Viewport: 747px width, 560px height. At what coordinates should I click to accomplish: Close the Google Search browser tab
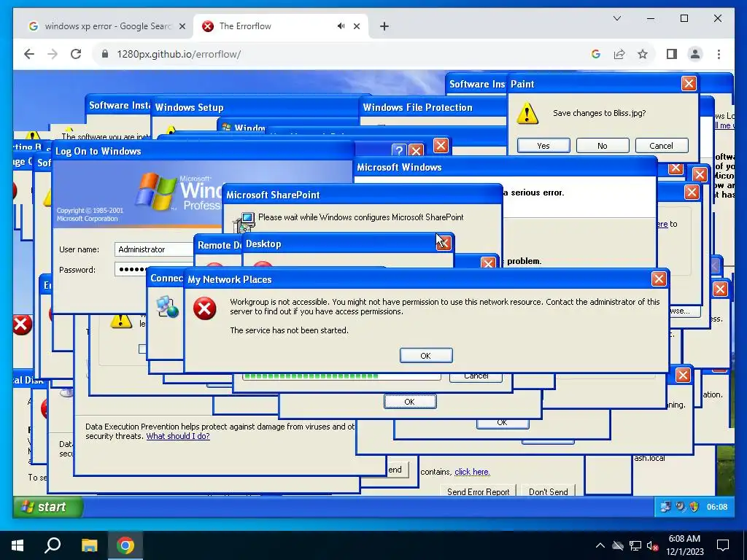tap(182, 27)
